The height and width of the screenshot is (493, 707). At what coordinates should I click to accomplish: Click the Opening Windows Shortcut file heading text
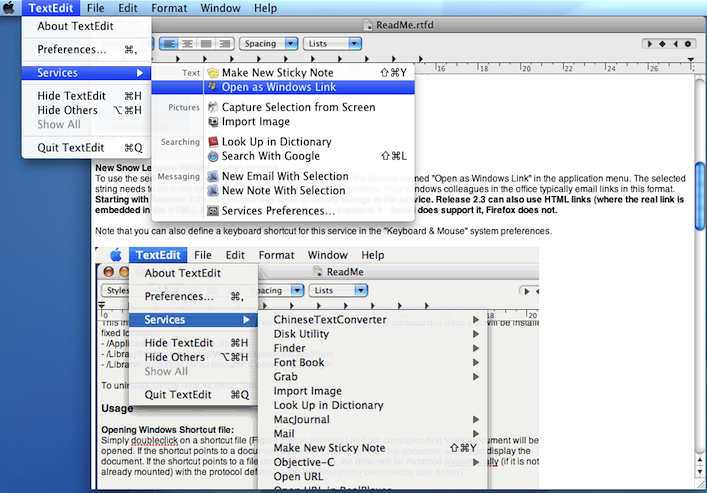pyautogui.click(x=167, y=430)
